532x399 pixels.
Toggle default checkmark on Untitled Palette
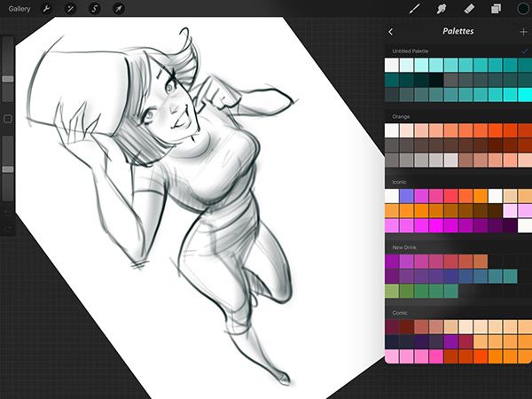(523, 52)
